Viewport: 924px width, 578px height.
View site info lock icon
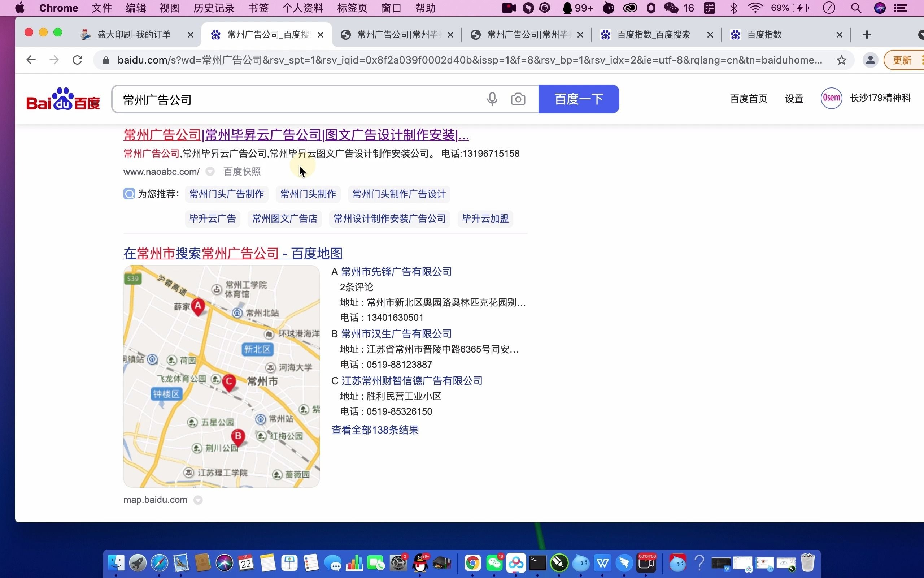(106, 60)
